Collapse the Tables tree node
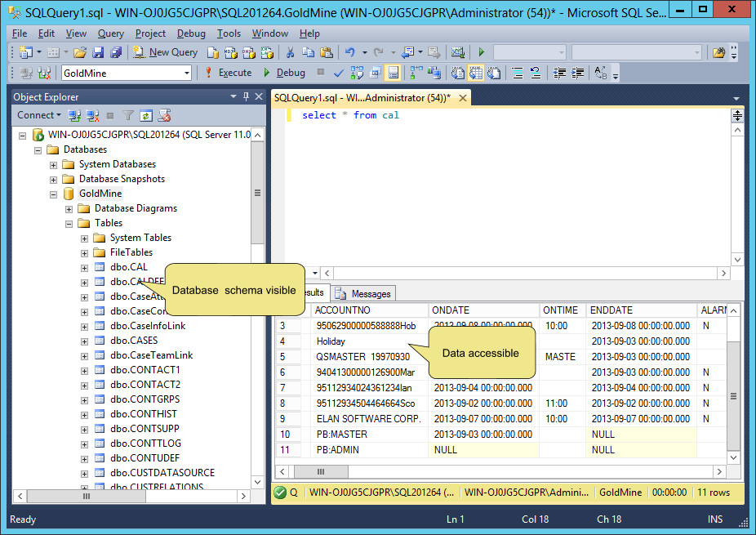 (x=69, y=223)
